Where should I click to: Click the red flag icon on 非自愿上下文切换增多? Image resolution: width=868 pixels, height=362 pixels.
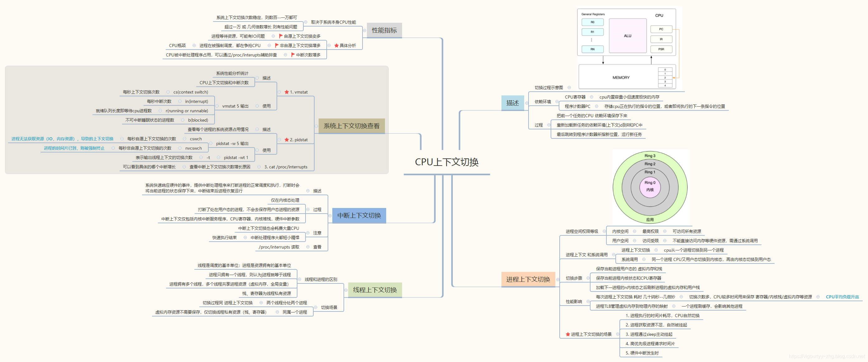(277, 46)
